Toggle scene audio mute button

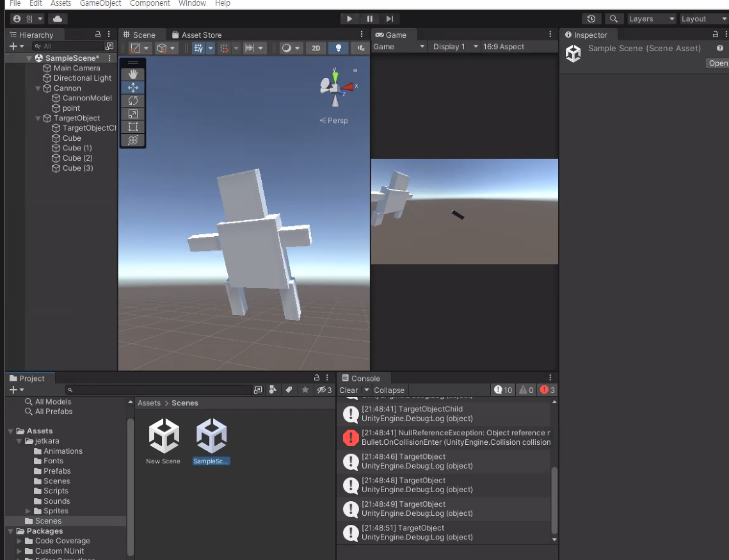[360, 48]
